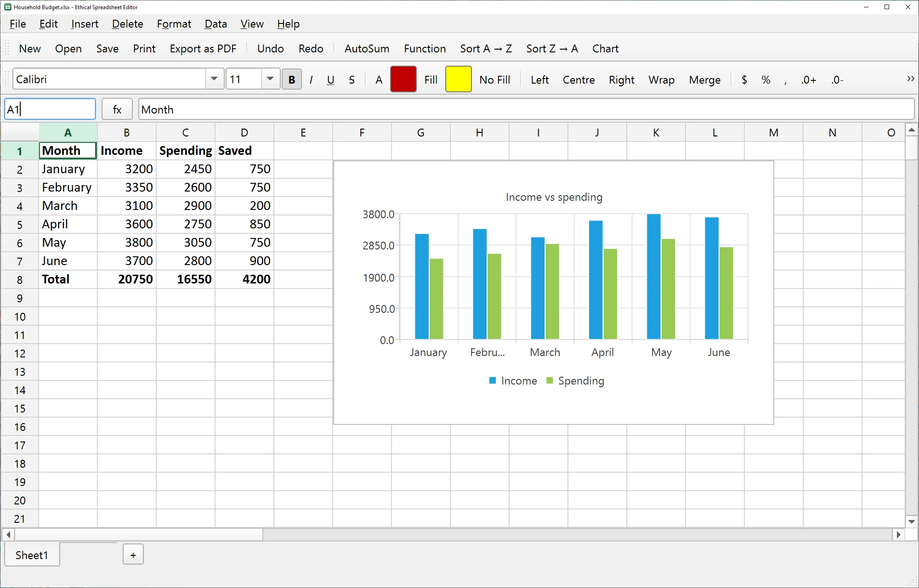Apply percent format with % button

tap(766, 79)
